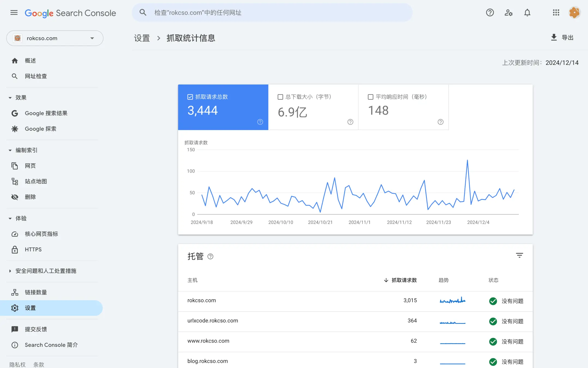Click the export download icon
The height and width of the screenshot is (368, 588).
pos(554,37)
